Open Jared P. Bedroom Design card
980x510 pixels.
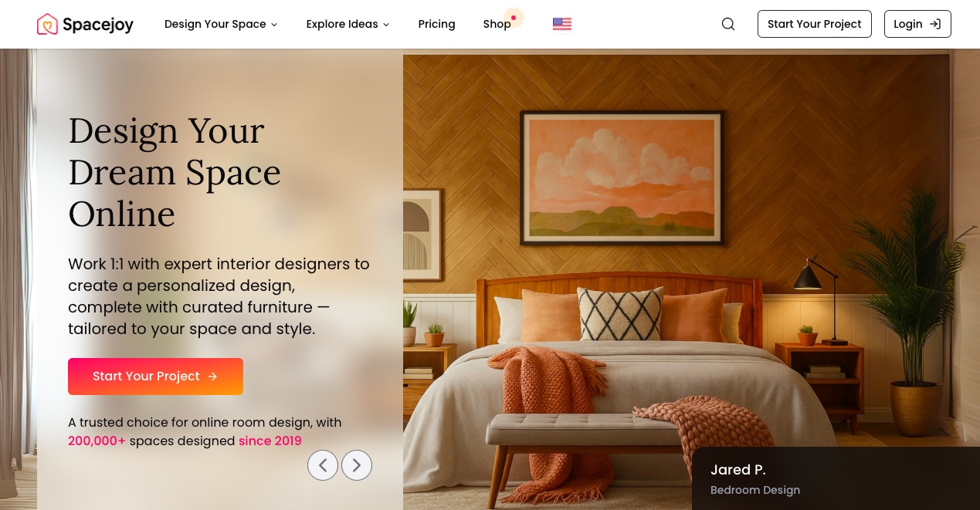tap(836, 478)
